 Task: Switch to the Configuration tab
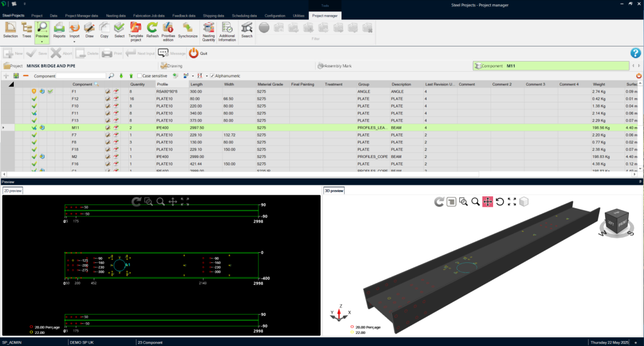[x=275, y=15]
